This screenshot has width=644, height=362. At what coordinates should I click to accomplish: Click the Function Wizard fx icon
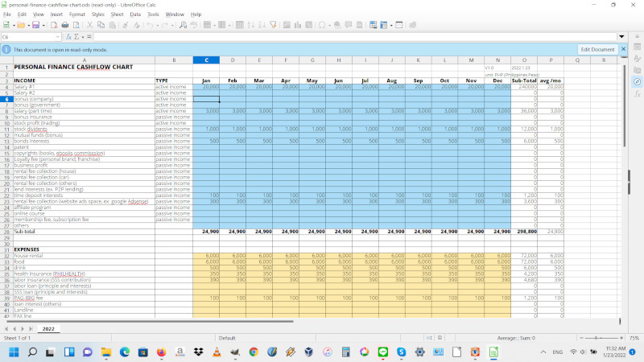tap(67, 37)
